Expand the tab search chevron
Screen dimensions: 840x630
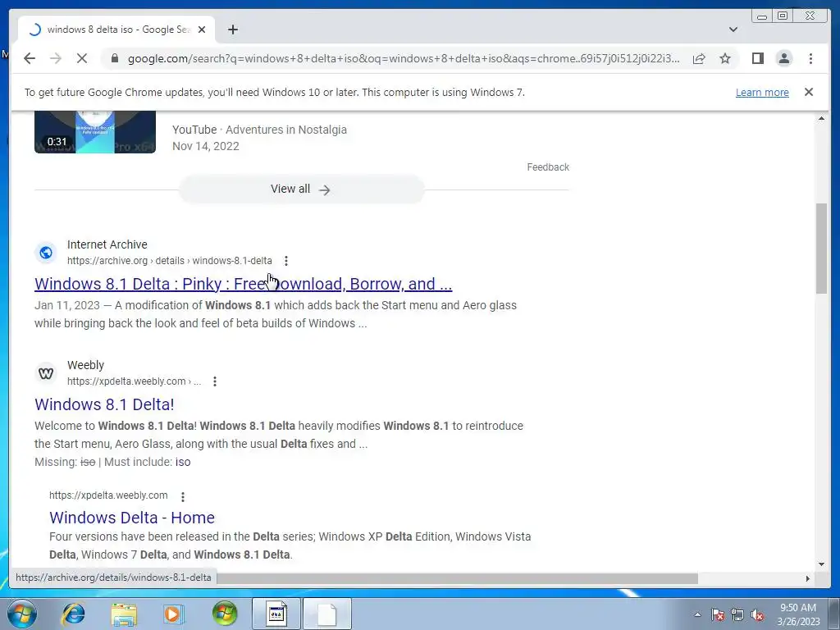(x=733, y=30)
